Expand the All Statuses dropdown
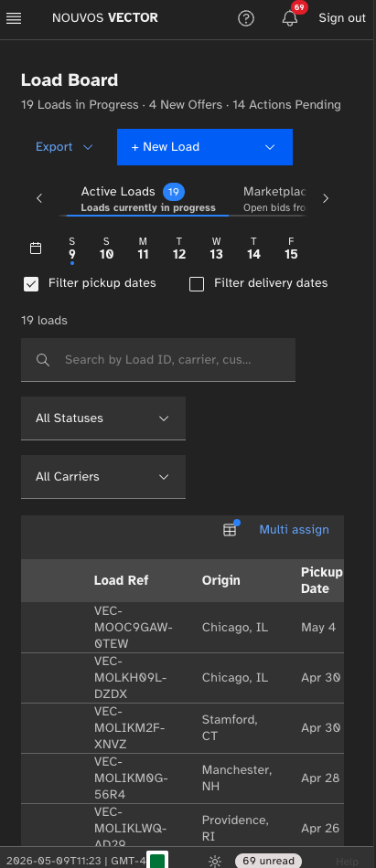376x868 pixels. click(103, 418)
